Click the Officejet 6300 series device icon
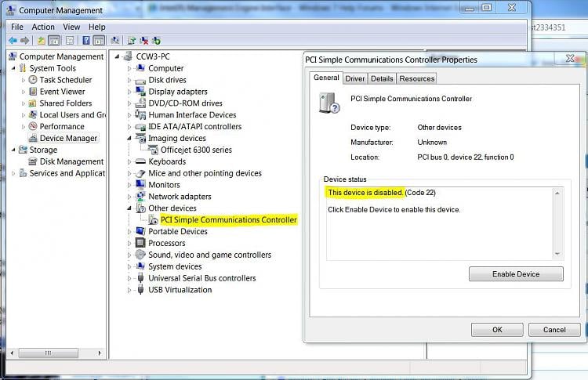Image resolution: width=588 pixels, height=380 pixels. click(x=153, y=150)
